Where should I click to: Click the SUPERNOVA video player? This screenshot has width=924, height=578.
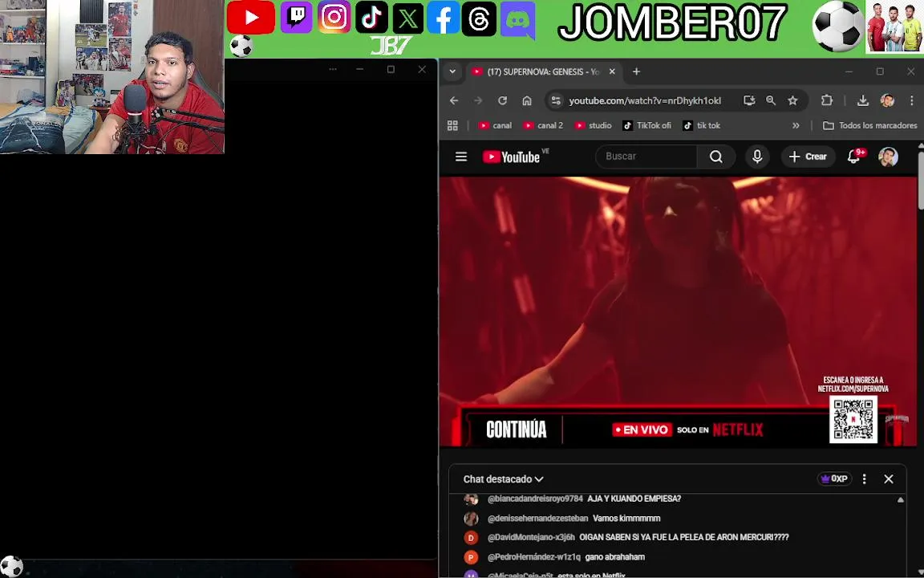point(679,311)
